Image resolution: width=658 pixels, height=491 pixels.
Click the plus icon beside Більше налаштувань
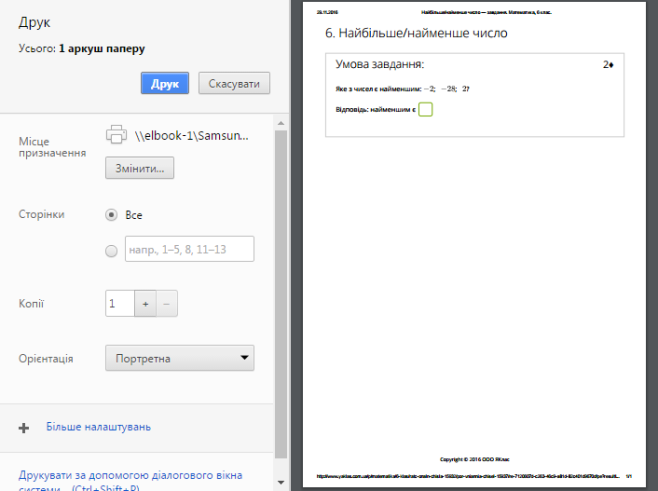tap(24, 428)
